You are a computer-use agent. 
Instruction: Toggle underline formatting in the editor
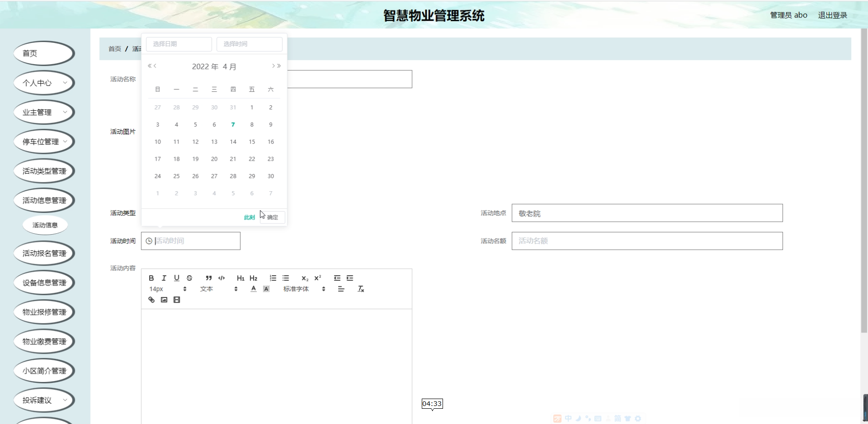click(176, 278)
